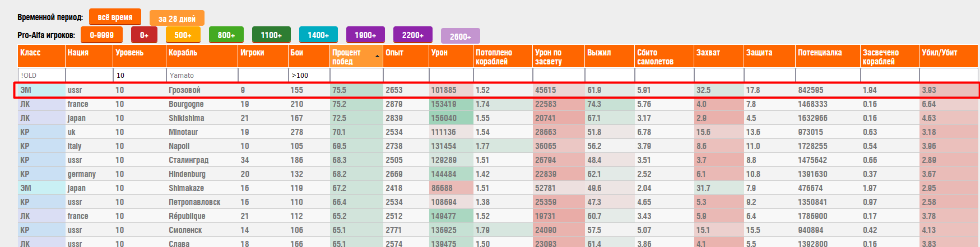The width and height of the screenshot is (980, 247).
Task: Select the Bourgogne ship row
Action: click(186, 104)
